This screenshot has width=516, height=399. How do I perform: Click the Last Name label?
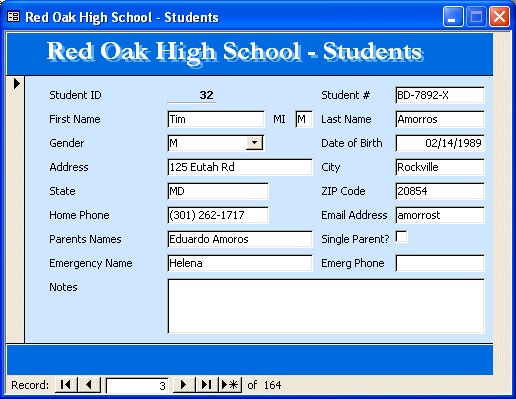coord(346,119)
